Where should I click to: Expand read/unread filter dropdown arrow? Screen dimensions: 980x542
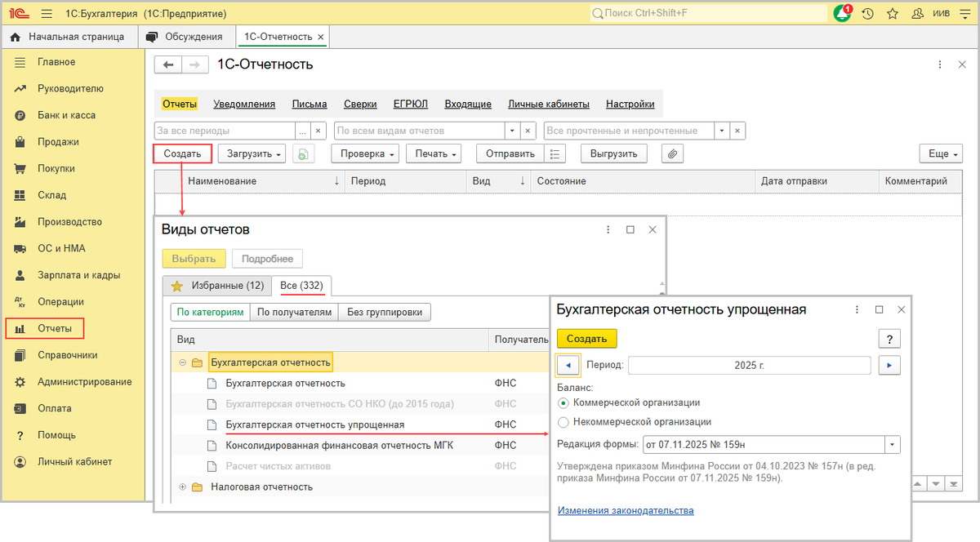[722, 131]
